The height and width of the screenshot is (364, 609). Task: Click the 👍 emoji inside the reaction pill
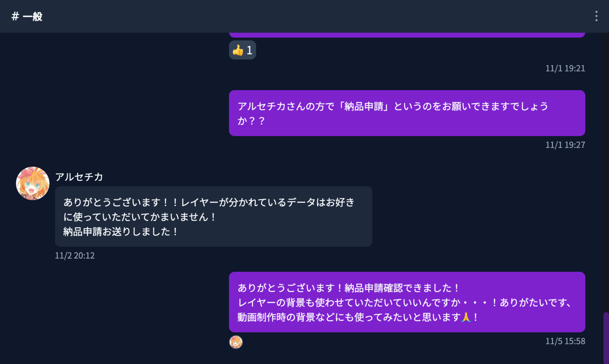tap(237, 50)
